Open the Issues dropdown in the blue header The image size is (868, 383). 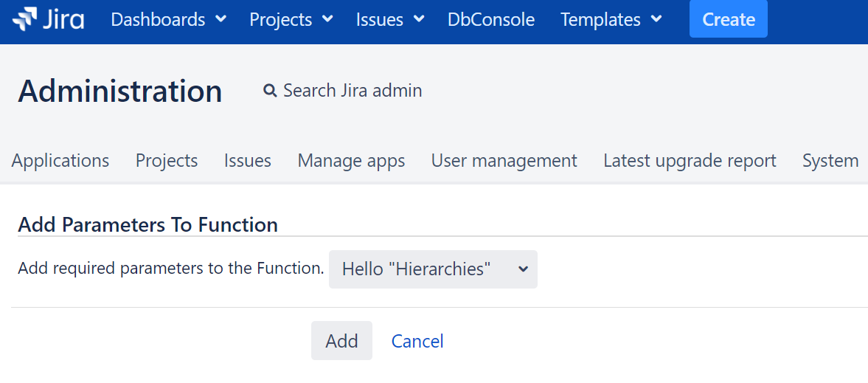coord(390,19)
